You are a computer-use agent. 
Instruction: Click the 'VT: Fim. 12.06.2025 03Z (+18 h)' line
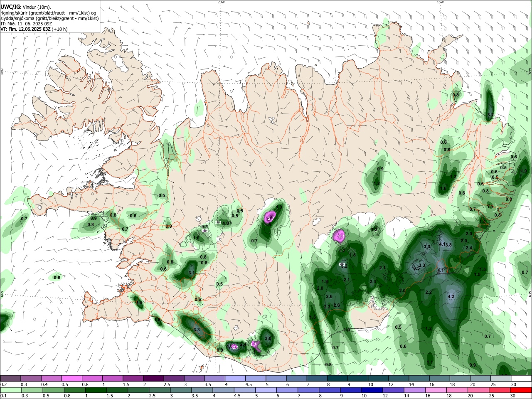tap(34, 29)
